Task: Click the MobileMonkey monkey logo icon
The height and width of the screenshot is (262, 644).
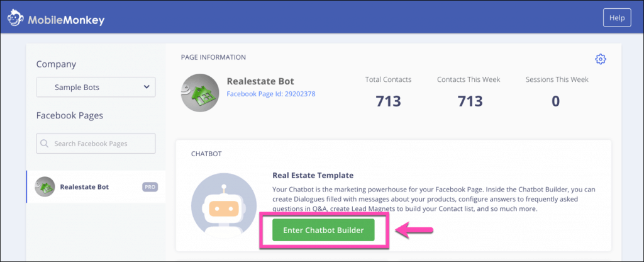Action: tap(16, 18)
